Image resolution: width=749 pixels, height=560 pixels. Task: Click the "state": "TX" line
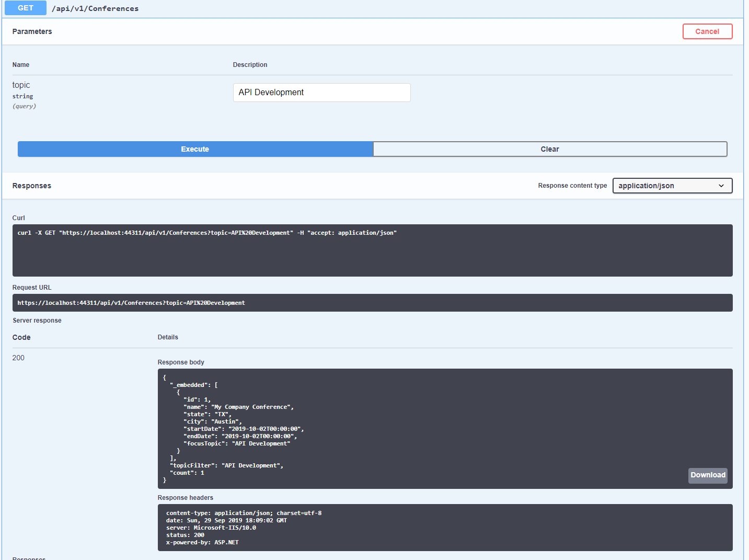point(208,414)
